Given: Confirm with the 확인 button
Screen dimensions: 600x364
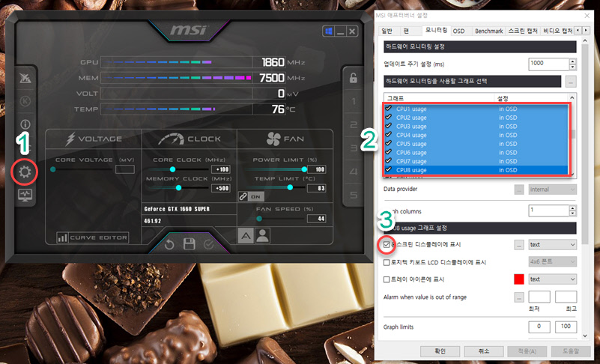Looking at the screenshot, I should tap(440, 351).
